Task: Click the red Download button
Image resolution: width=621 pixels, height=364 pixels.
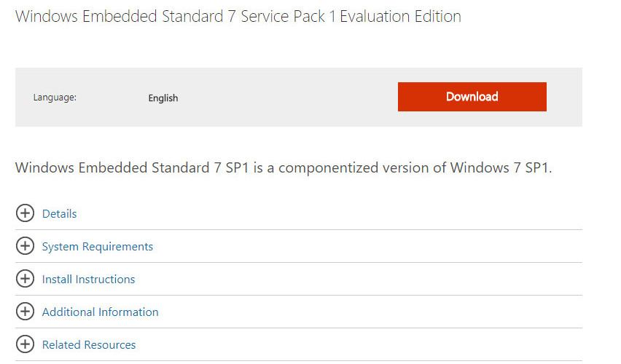Action: [x=472, y=97]
